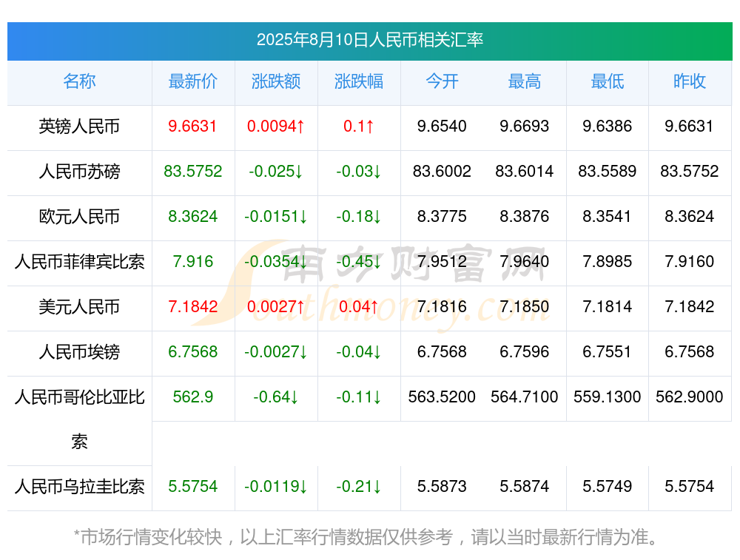Click the high value 9.6693

click(525, 126)
